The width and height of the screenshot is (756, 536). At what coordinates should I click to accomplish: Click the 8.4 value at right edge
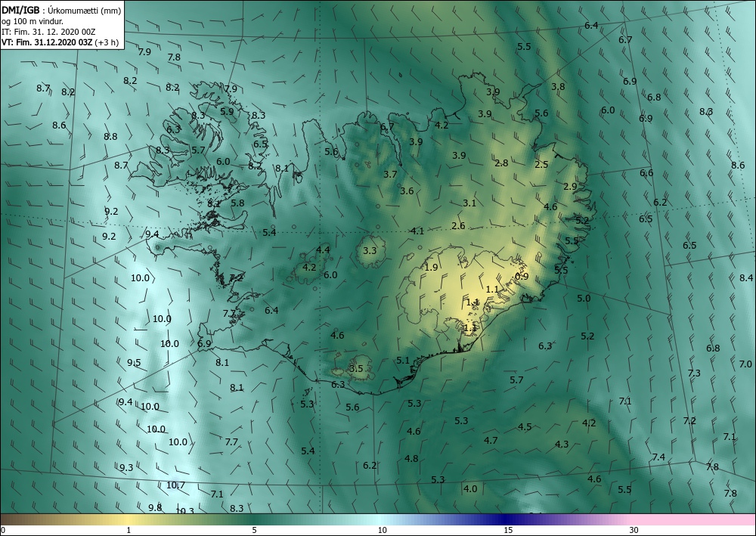(x=746, y=277)
